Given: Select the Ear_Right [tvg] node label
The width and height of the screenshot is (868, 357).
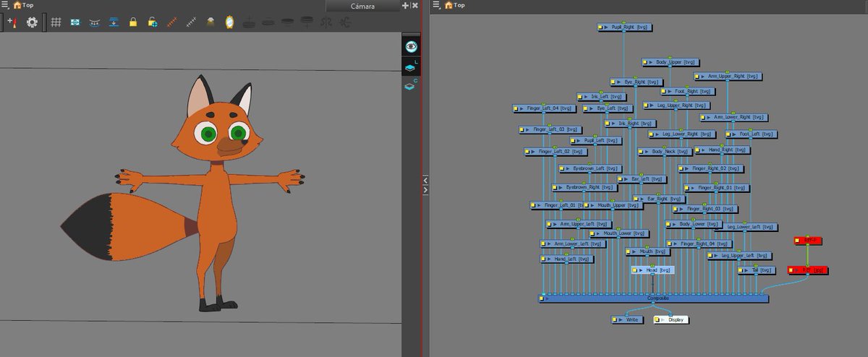Looking at the screenshot, I should point(663,198).
